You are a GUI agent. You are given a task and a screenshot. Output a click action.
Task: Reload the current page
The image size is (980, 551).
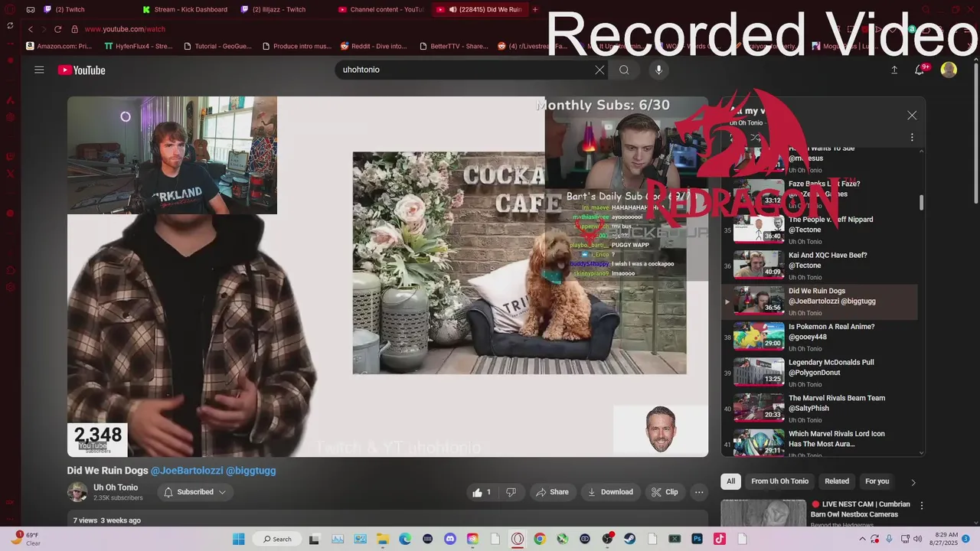click(57, 29)
